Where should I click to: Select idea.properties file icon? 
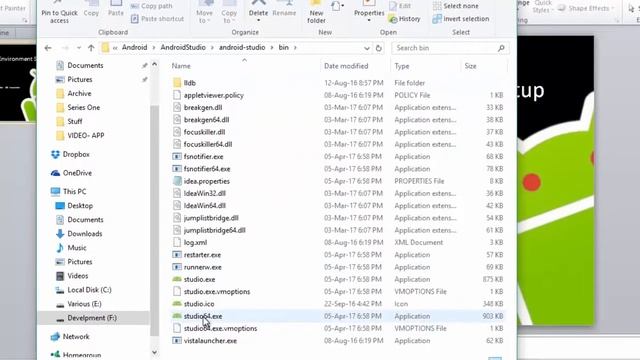177,181
